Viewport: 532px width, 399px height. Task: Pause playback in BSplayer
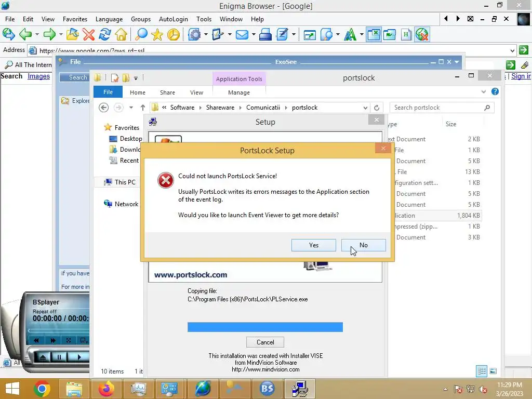coord(59,357)
